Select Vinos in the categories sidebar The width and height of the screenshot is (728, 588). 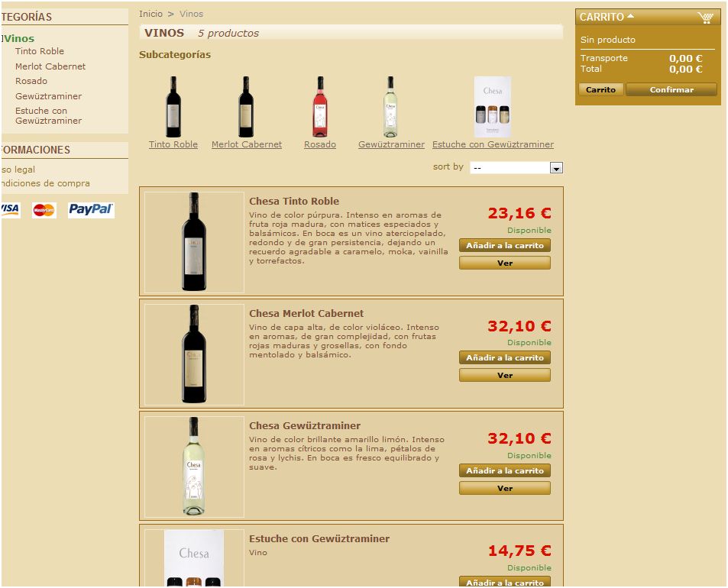pos(19,38)
